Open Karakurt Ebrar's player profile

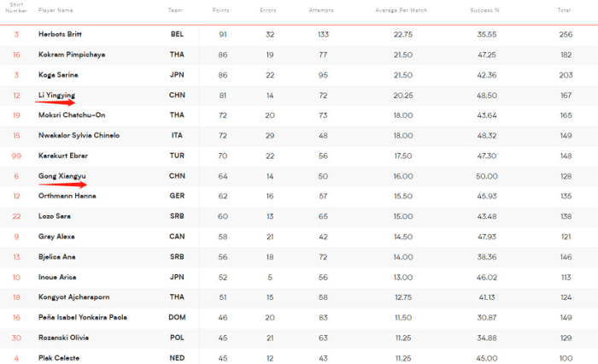[63, 156]
